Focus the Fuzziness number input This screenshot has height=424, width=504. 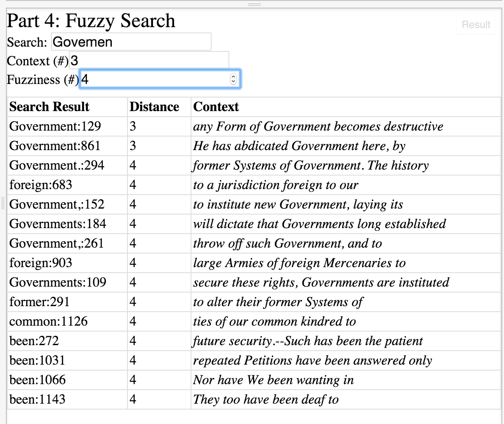(x=155, y=79)
